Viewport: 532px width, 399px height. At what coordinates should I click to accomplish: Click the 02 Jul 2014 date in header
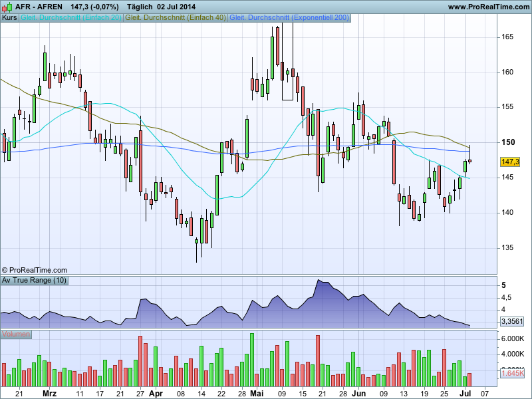(176, 7)
